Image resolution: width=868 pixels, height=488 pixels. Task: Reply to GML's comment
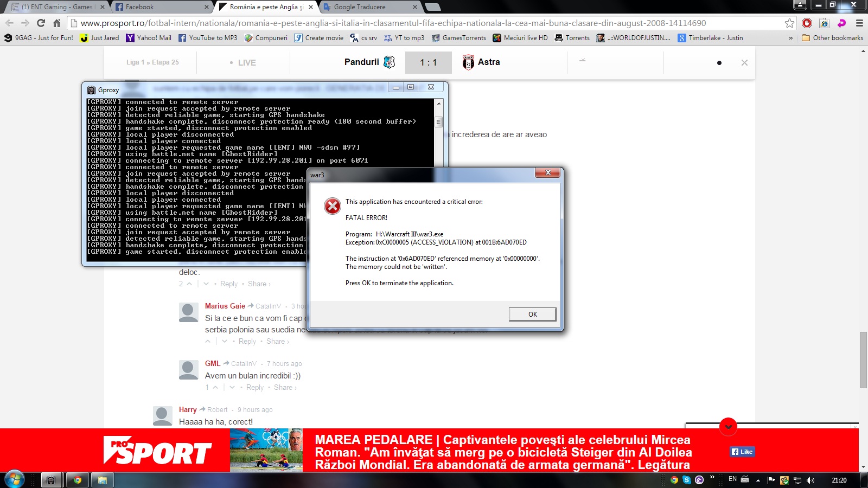pos(255,387)
